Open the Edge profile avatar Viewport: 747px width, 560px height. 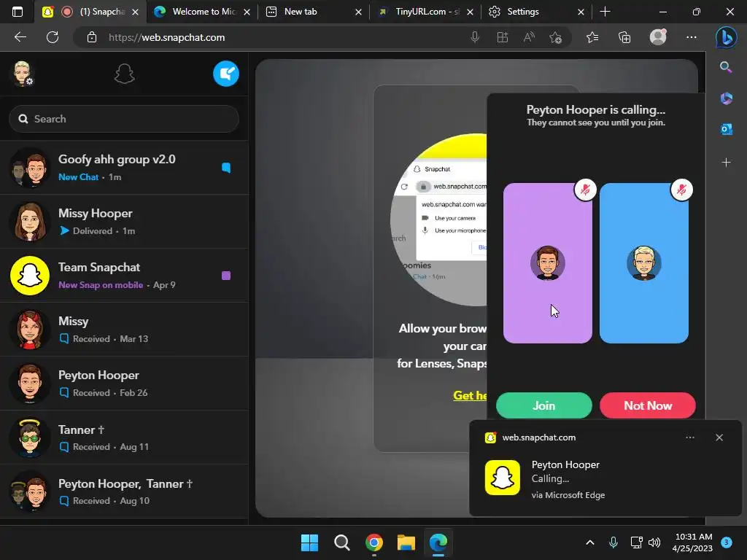tap(659, 37)
